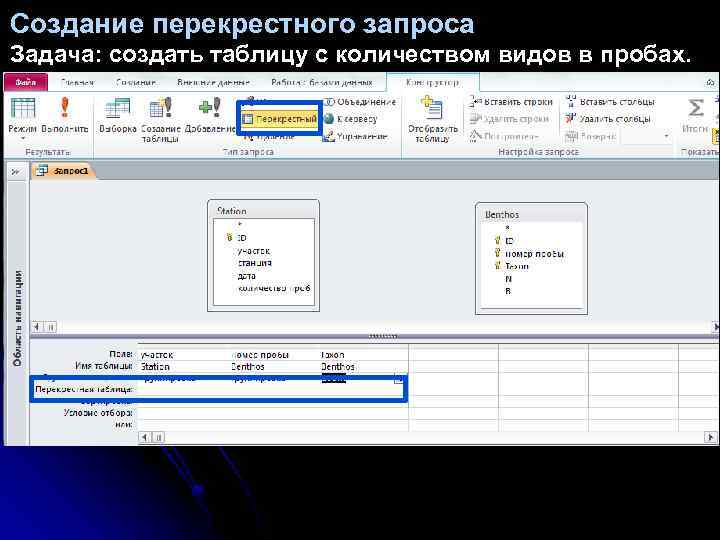
Task: Switch to the Создание ribbon tab
Action: pos(136,83)
